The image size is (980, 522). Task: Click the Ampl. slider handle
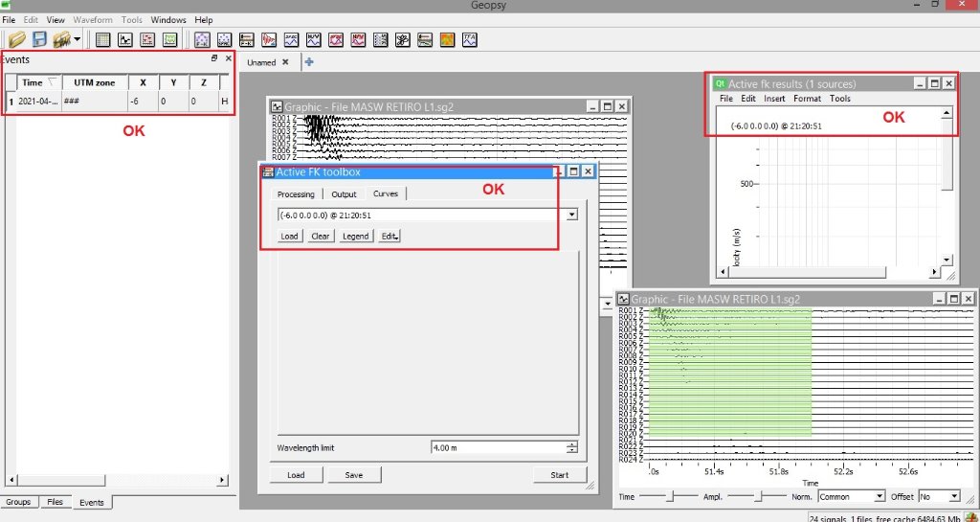tap(758, 496)
